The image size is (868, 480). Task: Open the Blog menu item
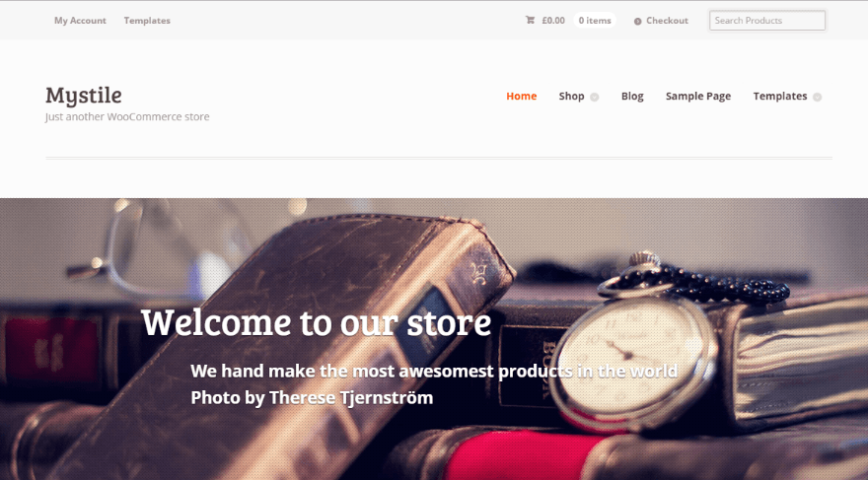click(x=632, y=97)
